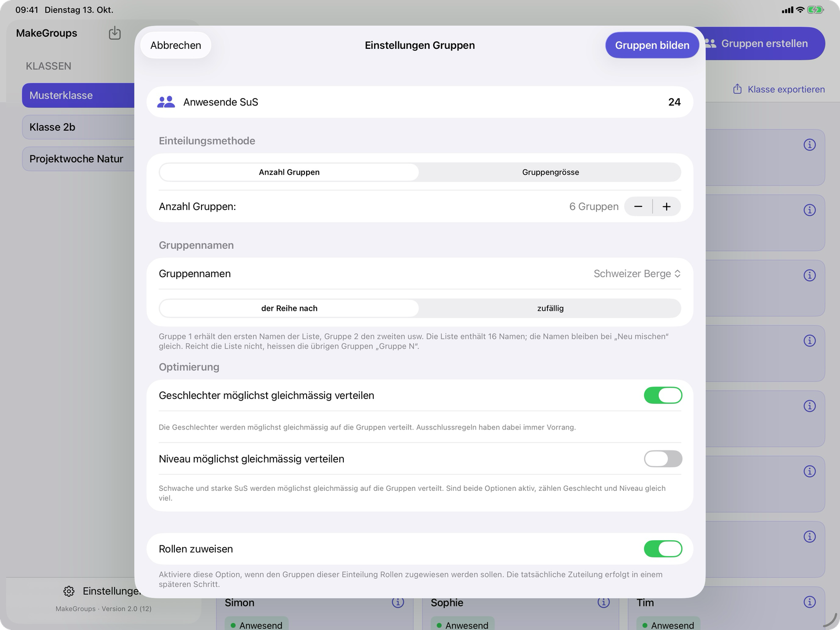Click Simon's Anwesend status badge
The height and width of the screenshot is (630, 840).
pyautogui.click(x=257, y=625)
